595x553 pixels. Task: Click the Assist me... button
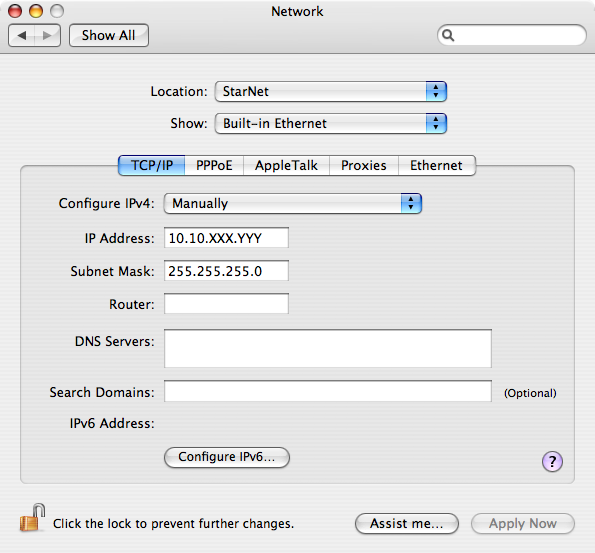pyautogui.click(x=406, y=524)
